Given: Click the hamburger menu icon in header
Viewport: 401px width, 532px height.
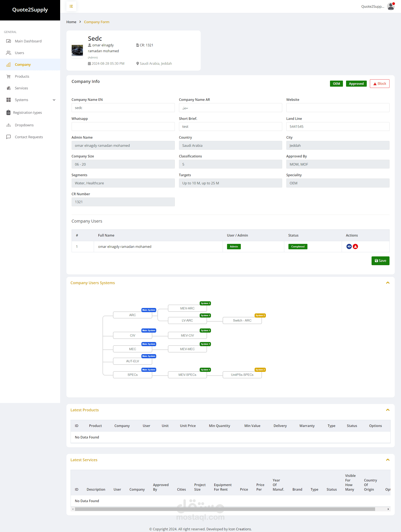Looking at the screenshot, I should pyautogui.click(x=71, y=6).
